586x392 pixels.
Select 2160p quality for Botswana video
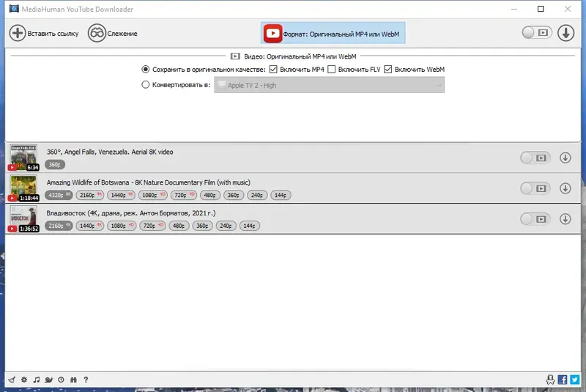tap(89, 195)
